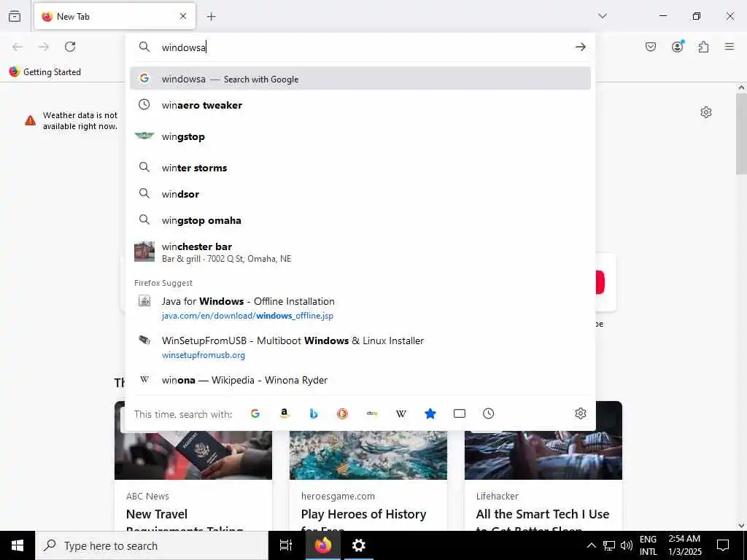Open the Firefox account icon
Image resolution: width=747 pixels, height=560 pixels.
(678, 47)
